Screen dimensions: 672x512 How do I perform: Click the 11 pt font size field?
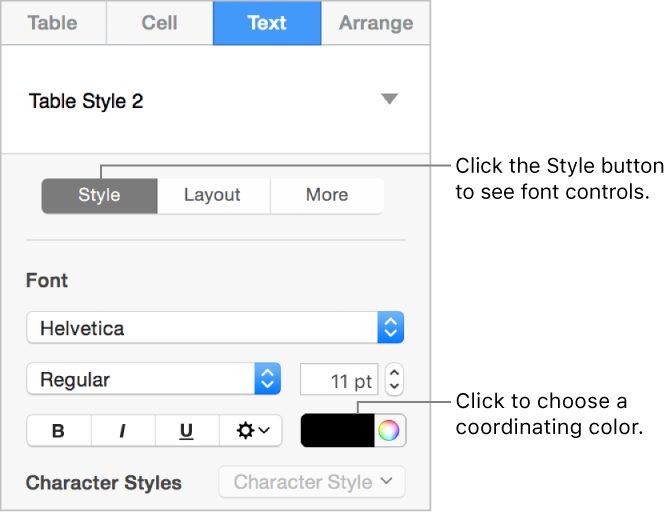coord(339,380)
